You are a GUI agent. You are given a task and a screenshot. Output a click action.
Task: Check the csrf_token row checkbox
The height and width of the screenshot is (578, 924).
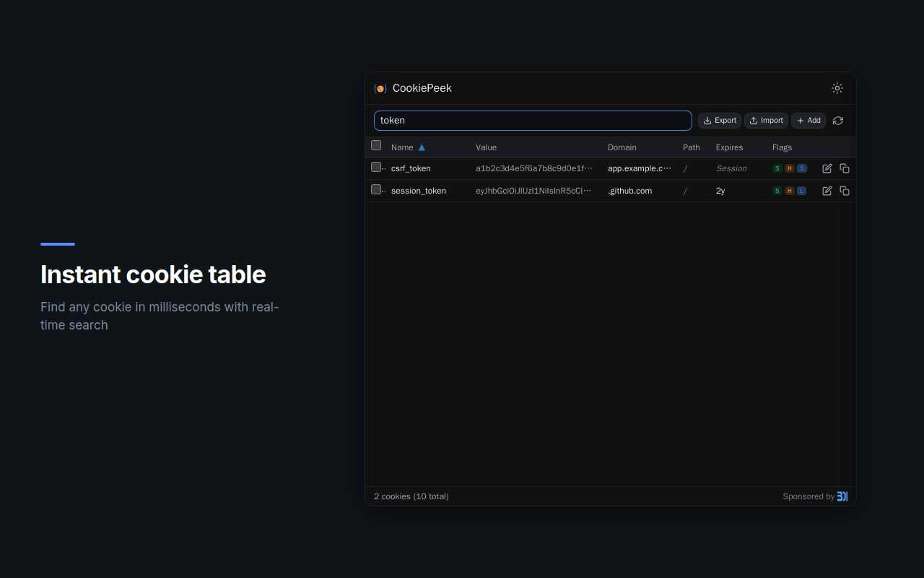(x=376, y=167)
